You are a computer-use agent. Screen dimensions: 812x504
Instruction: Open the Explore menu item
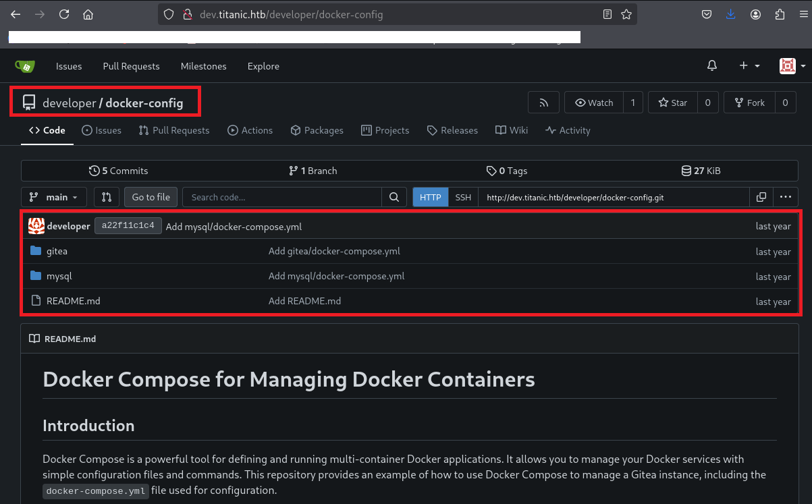tap(263, 66)
